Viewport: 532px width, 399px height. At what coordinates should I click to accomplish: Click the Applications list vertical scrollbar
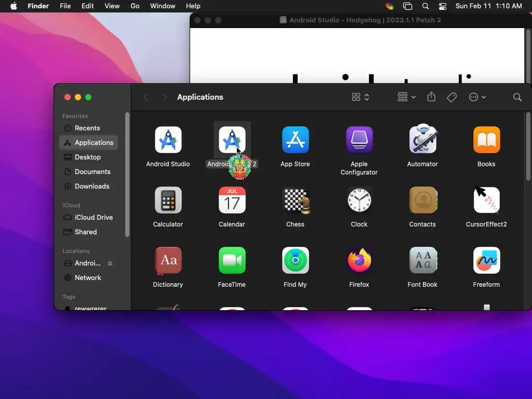point(528,147)
